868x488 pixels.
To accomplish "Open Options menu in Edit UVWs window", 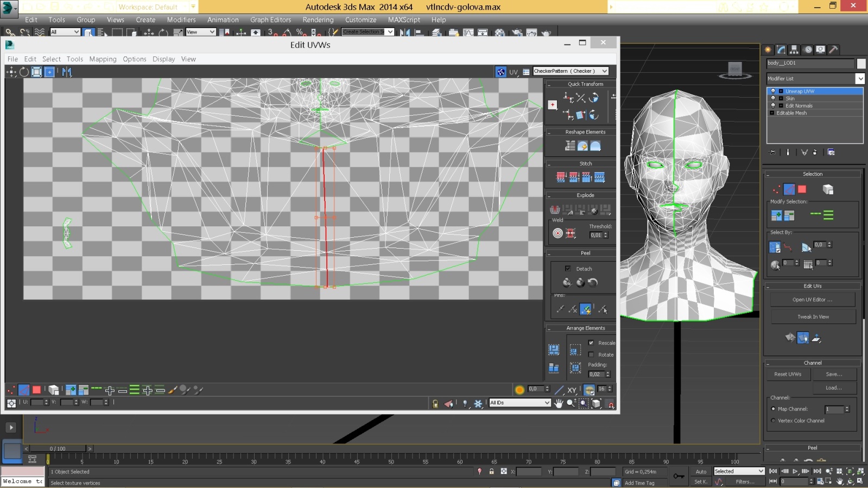I will [x=134, y=59].
